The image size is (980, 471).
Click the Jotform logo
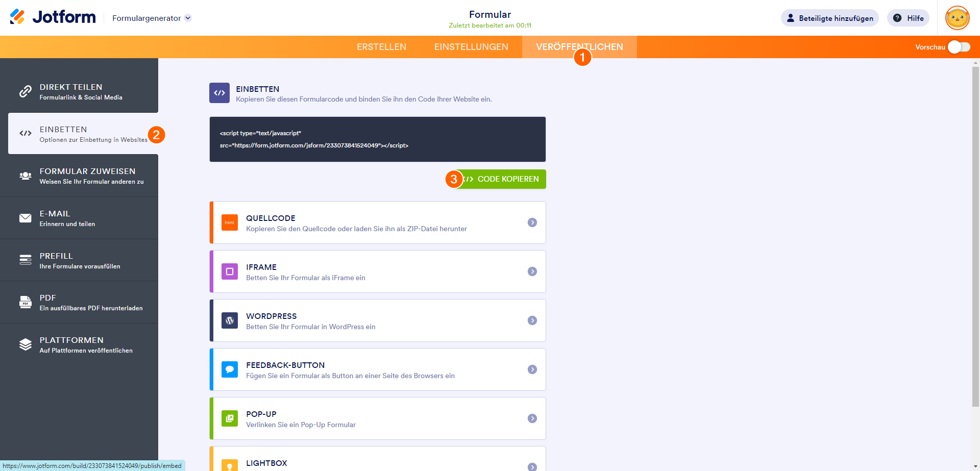click(x=53, y=17)
